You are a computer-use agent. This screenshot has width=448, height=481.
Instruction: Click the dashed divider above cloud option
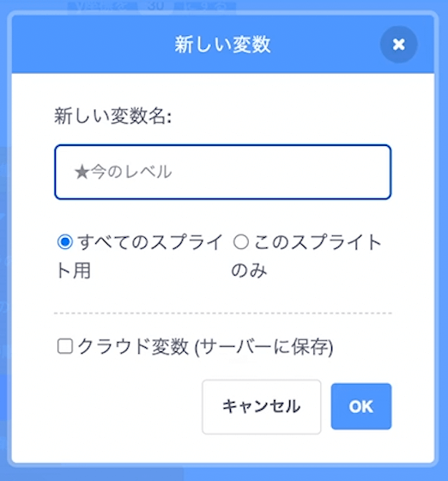click(223, 314)
